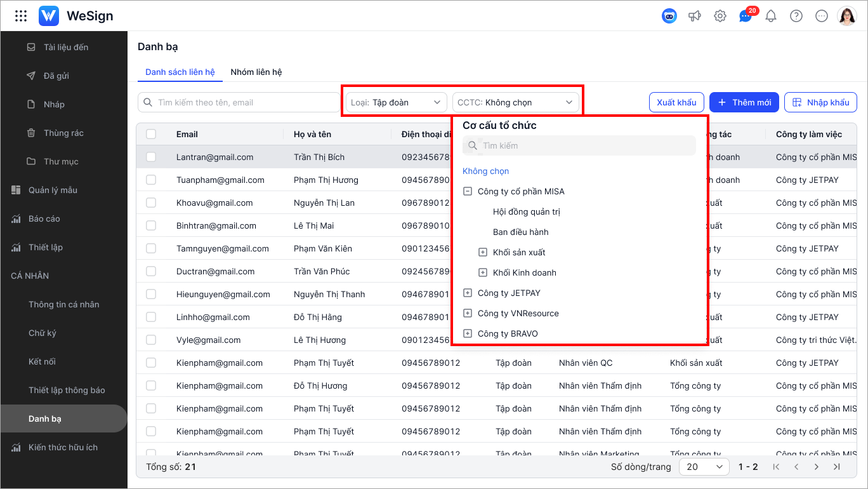Image resolution: width=868 pixels, height=489 pixels.
Task: Click the Thêm mới button
Action: (744, 102)
